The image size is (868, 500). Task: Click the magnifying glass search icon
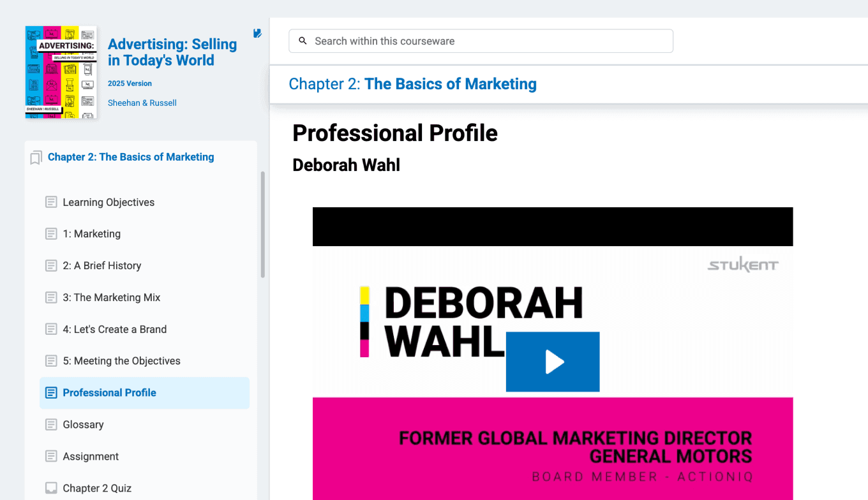[303, 41]
